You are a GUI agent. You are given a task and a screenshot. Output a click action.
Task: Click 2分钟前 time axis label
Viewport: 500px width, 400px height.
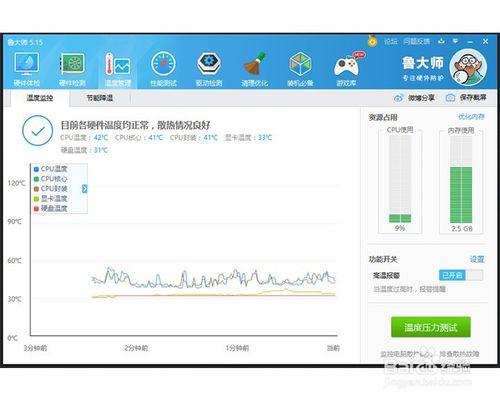tap(136, 348)
